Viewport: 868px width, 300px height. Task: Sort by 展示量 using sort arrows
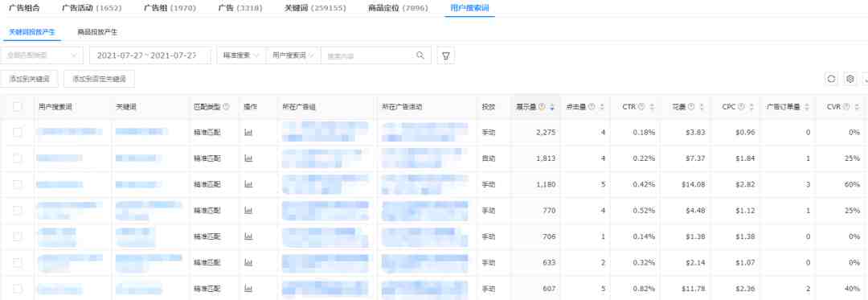click(x=552, y=107)
